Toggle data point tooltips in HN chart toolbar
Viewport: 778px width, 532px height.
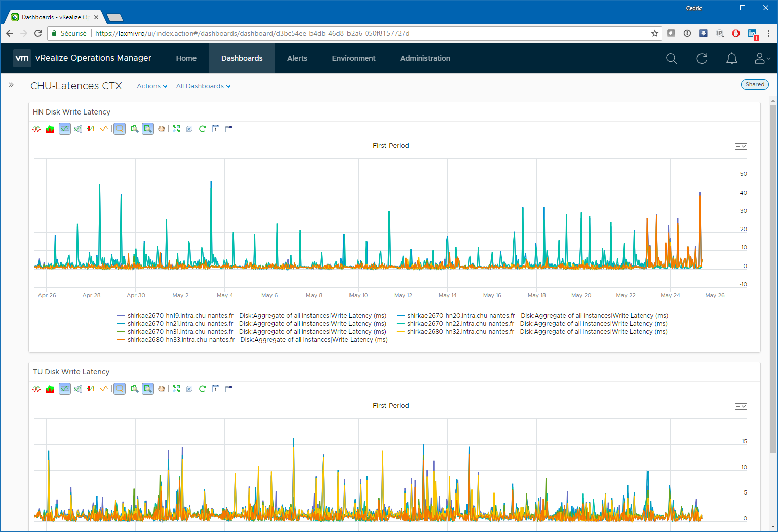click(x=120, y=129)
